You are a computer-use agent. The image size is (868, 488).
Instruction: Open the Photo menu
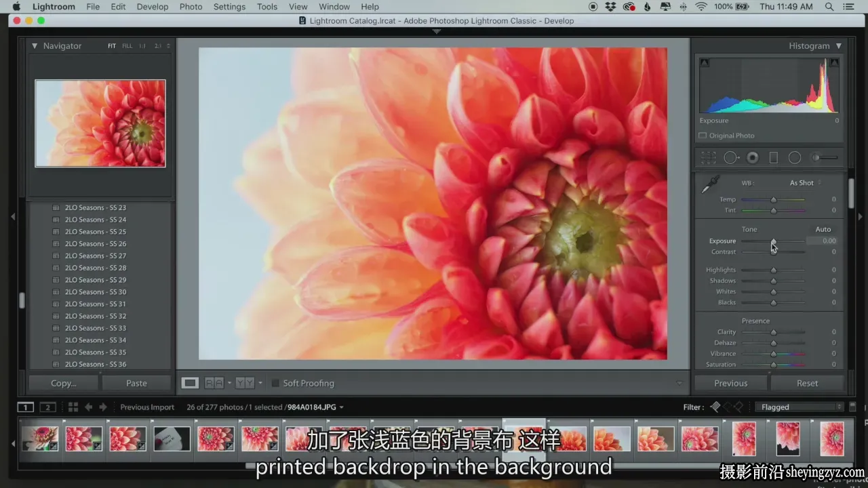point(191,7)
